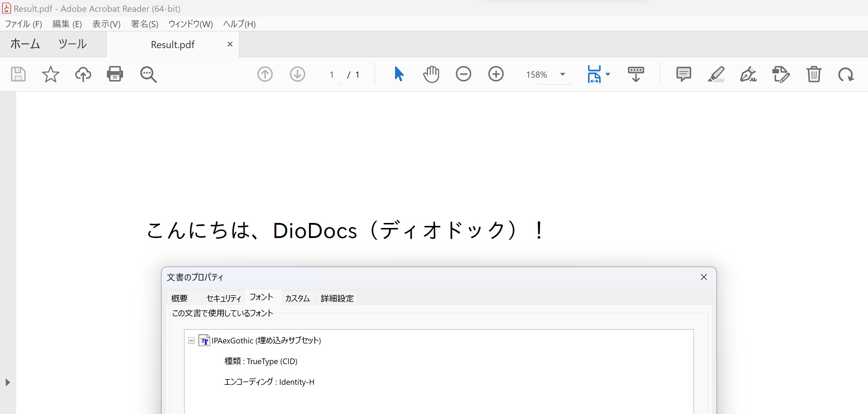The height and width of the screenshot is (414, 868).
Task: Open the セキュリティ properties tab
Action: [223, 298]
